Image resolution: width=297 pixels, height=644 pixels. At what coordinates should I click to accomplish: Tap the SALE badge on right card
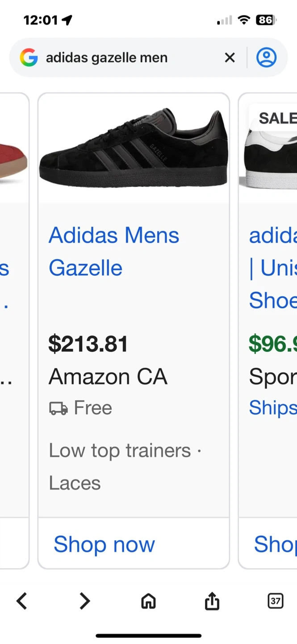(277, 118)
